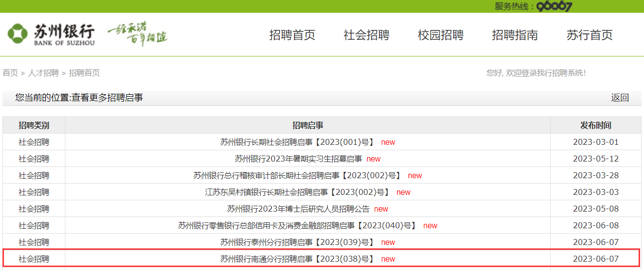Click 招聘启事 column header
The width and height of the screenshot is (644, 270).
308,125
